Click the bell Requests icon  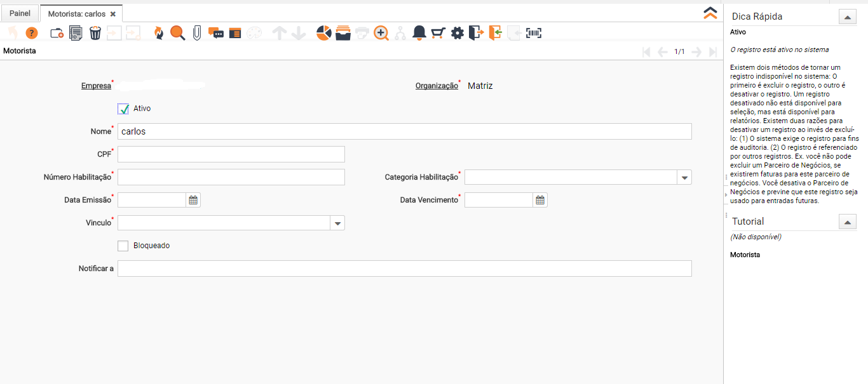click(419, 33)
